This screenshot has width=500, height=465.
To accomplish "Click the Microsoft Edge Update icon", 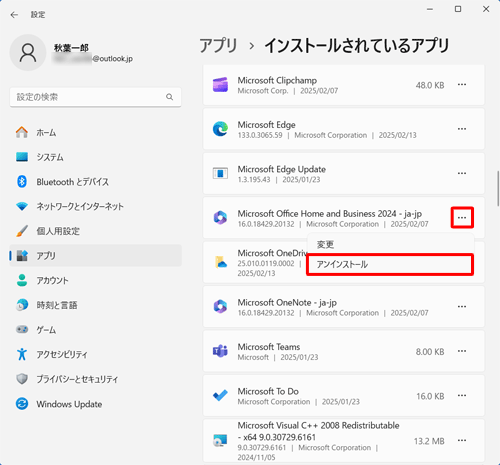I will [220, 173].
